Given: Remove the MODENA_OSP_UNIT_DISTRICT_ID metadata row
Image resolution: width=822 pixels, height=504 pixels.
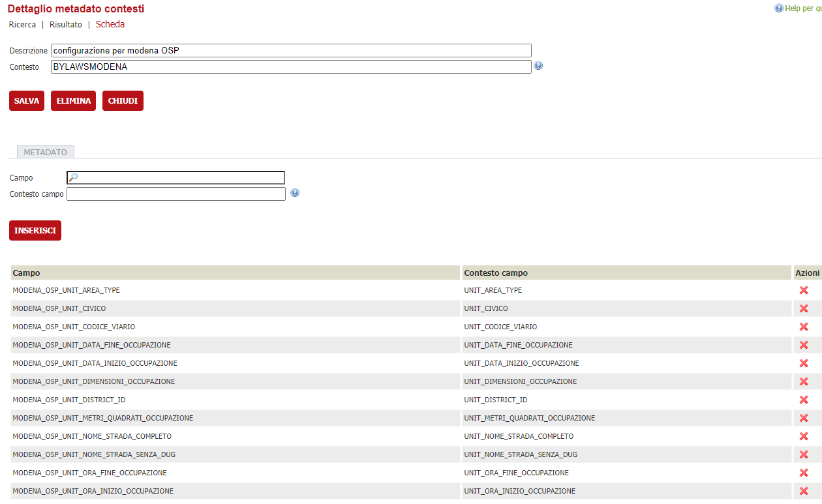Looking at the screenshot, I should point(804,400).
